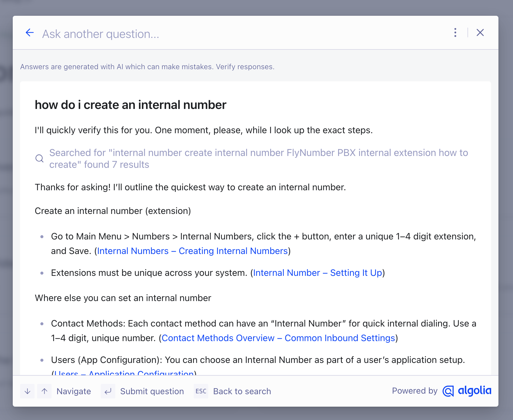Open Internal Numbers – Creating Internal Numbers link
Viewport: 513px width, 420px height.
click(192, 251)
